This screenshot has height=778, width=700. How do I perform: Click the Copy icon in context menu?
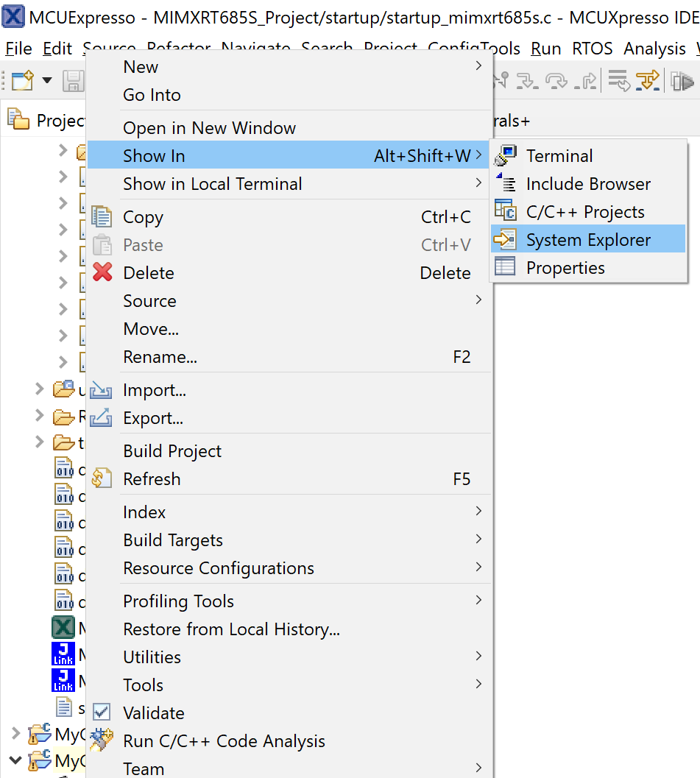point(102,217)
